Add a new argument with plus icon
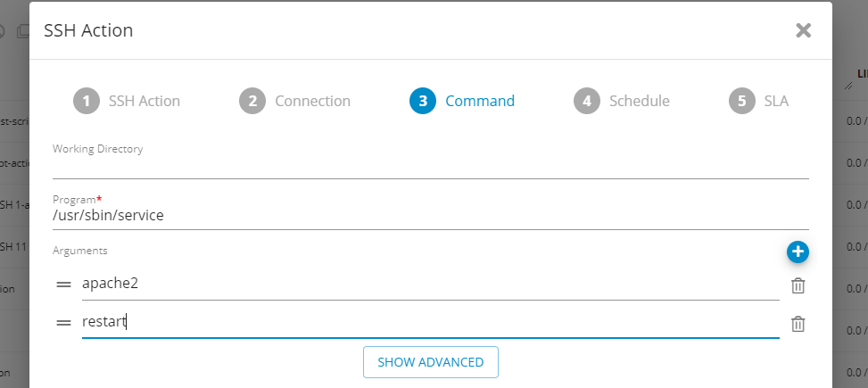The width and height of the screenshot is (868, 388). pos(798,252)
